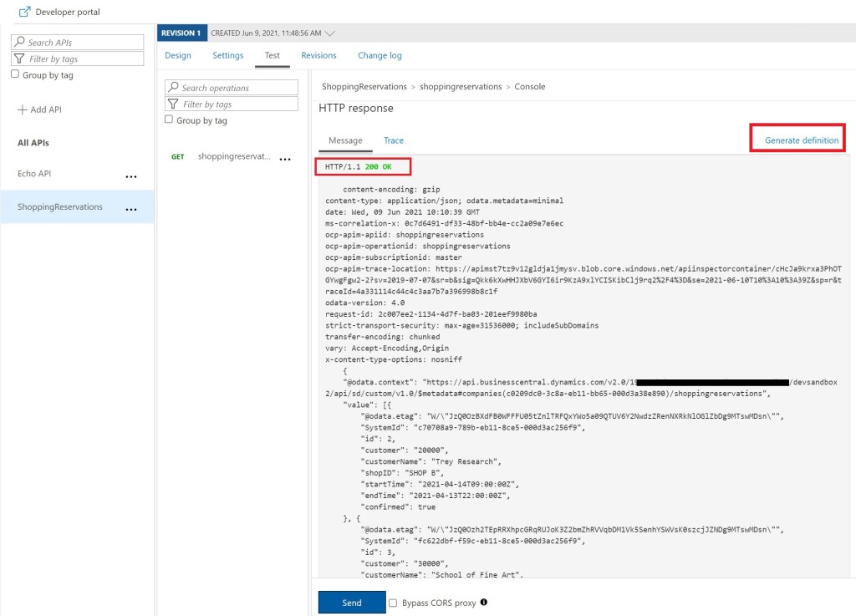856x616 pixels.
Task: Enable Group by tag for APIs list
Action: [x=15, y=74]
